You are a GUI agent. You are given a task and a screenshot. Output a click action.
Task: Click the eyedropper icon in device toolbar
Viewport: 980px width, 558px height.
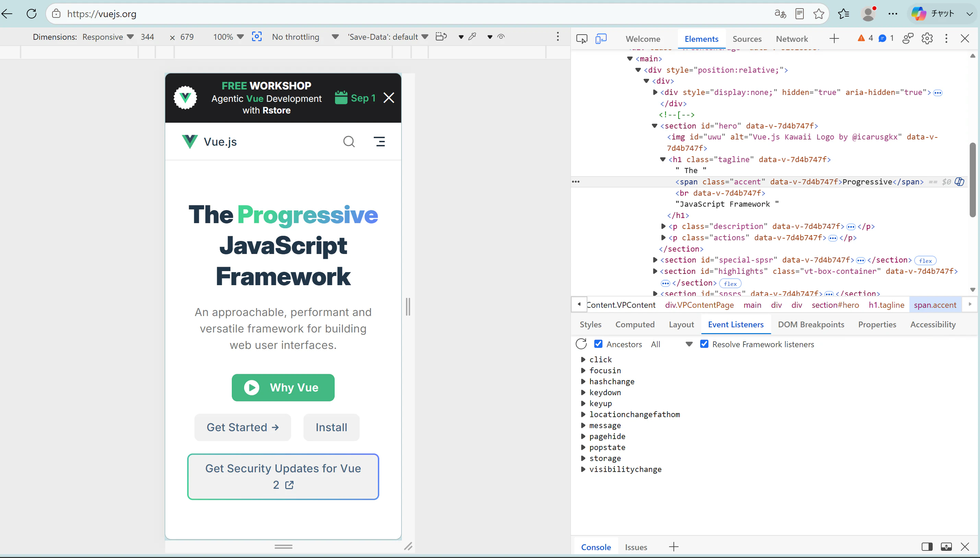[x=473, y=37]
